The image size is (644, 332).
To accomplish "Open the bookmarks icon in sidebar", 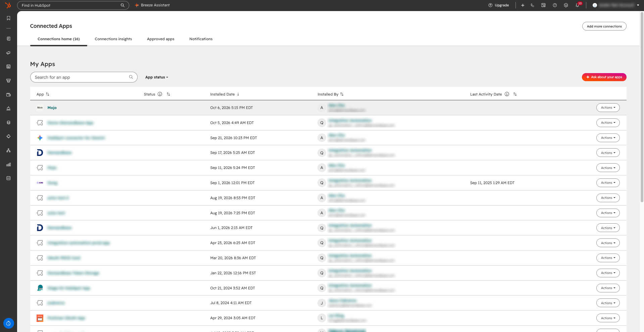I will [x=8, y=18].
